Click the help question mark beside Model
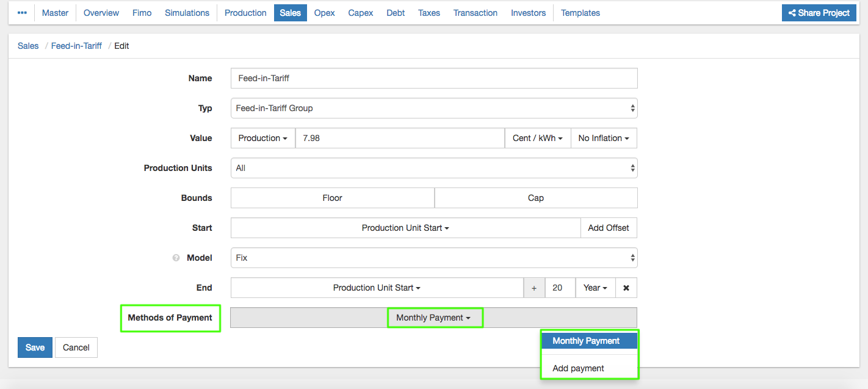This screenshot has width=868, height=389. (x=176, y=258)
